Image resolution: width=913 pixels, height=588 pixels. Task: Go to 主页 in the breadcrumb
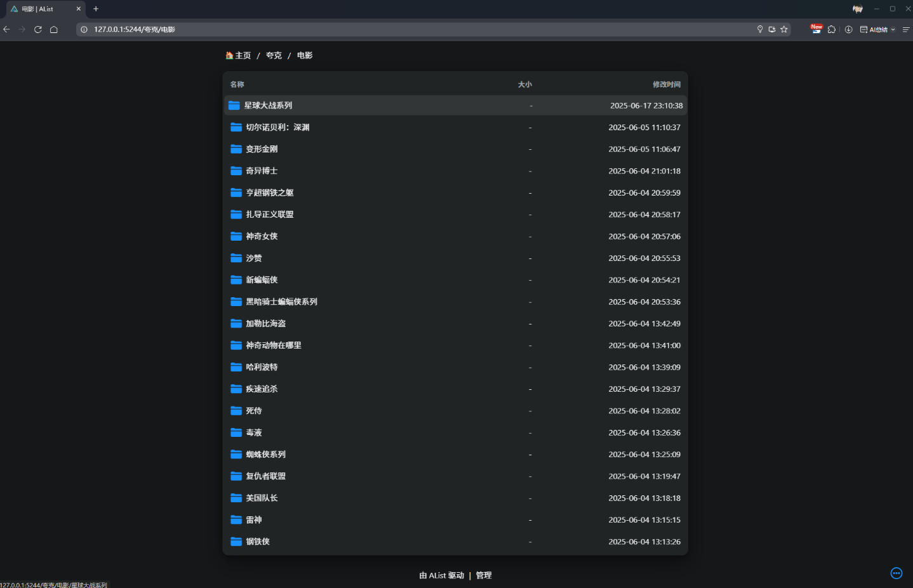pyautogui.click(x=238, y=55)
